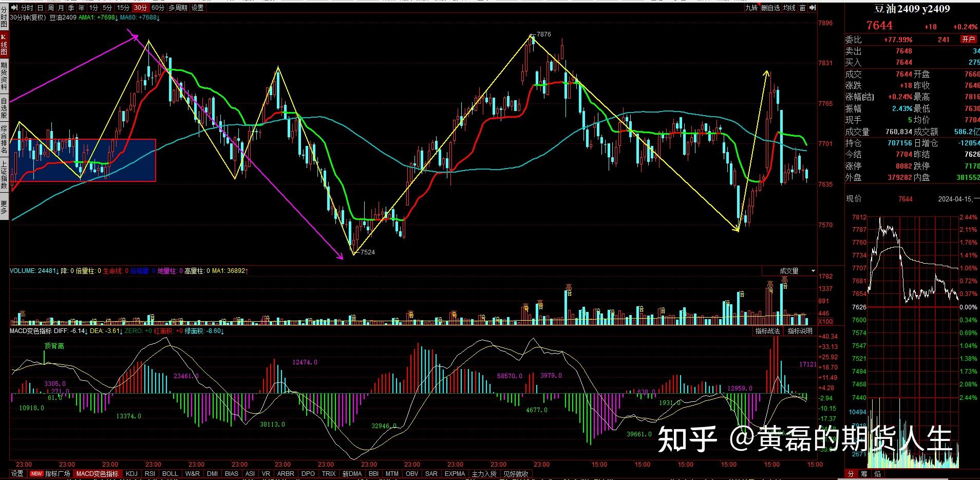Select the BOLL indicator tab
The width and height of the screenshot is (980, 480).
tap(170, 473)
